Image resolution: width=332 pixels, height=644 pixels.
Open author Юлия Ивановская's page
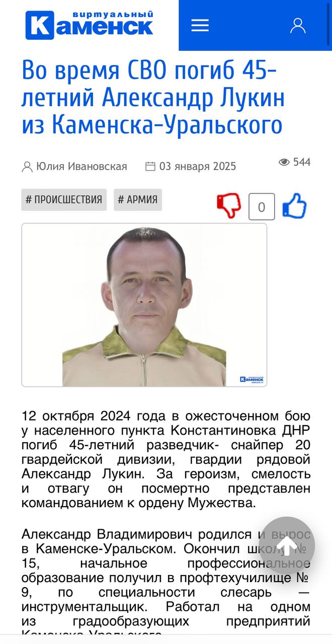click(x=81, y=167)
